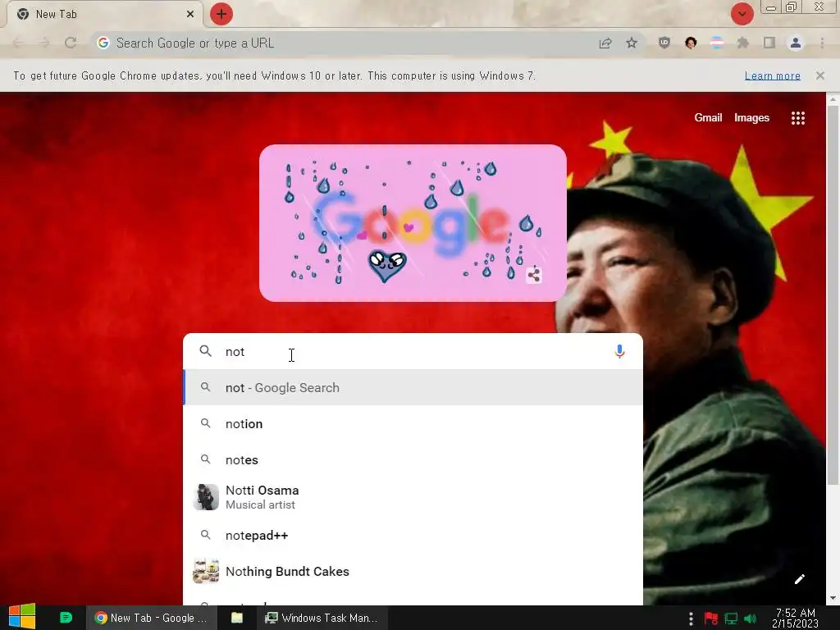Select the Nothing Bundt Cakes suggestion
This screenshot has width=840, height=630.
tap(413, 572)
